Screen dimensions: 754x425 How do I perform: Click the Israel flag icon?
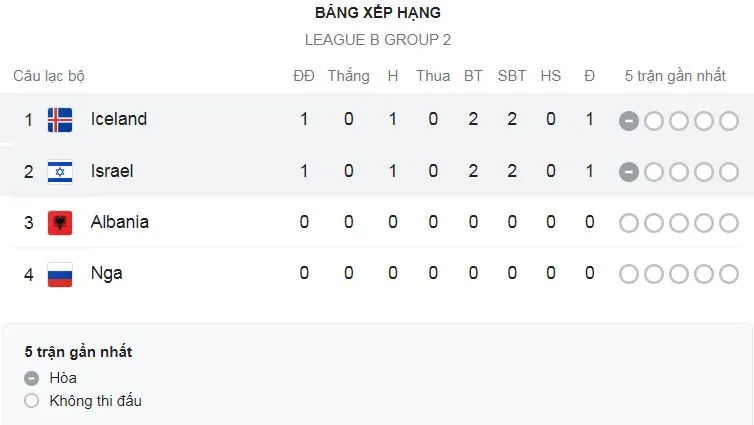(x=60, y=171)
